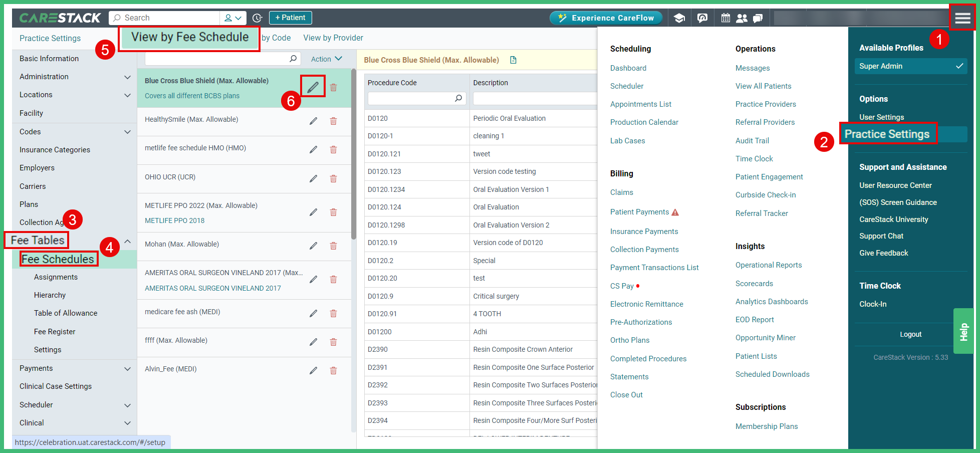Edit Blue Cross Blue Shield fee schedule
The image size is (980, 453).
313,87
